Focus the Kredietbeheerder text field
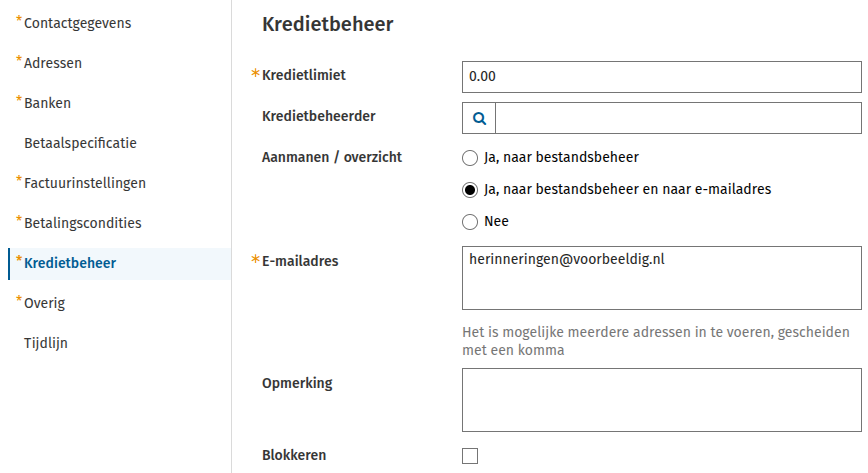The width and height of the screenshot is (868, 473). pos(678,118)
